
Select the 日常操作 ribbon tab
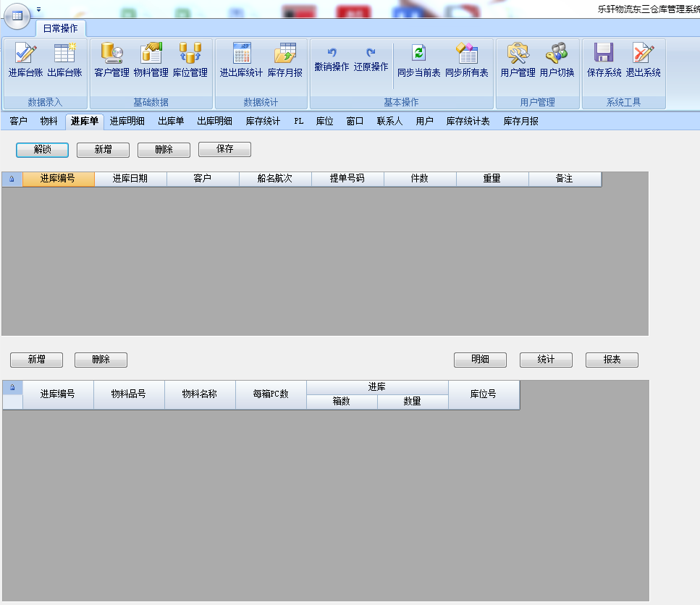[60, 28]
